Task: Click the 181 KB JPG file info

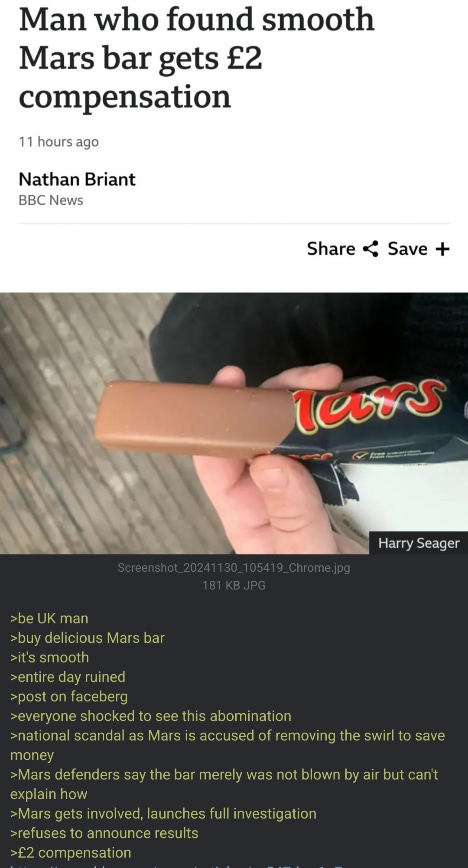Action: click(234, 585)
